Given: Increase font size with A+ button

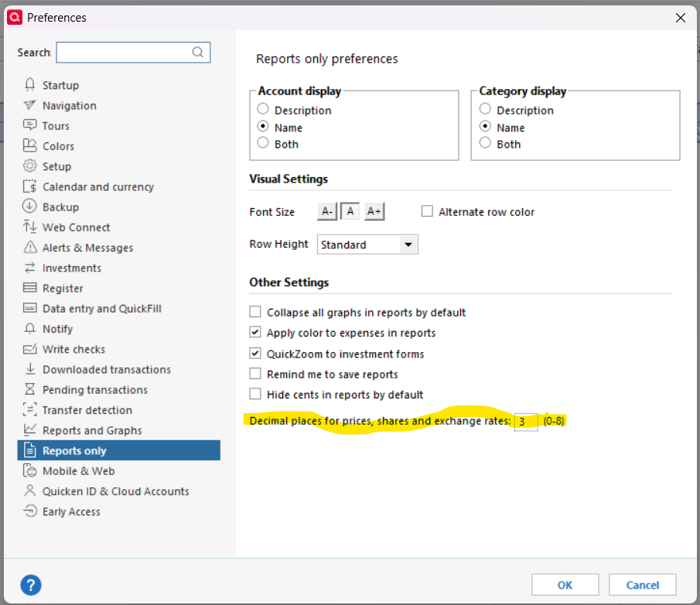Looking at the screenshot, I should tap(374, 211).
